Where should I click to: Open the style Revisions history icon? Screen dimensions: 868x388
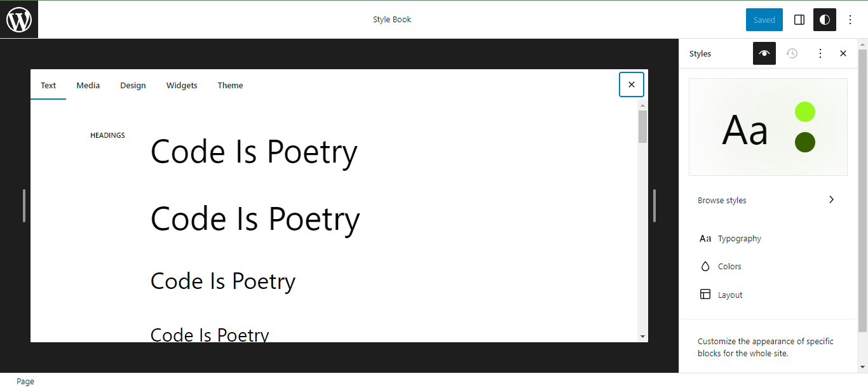[792, 53]
